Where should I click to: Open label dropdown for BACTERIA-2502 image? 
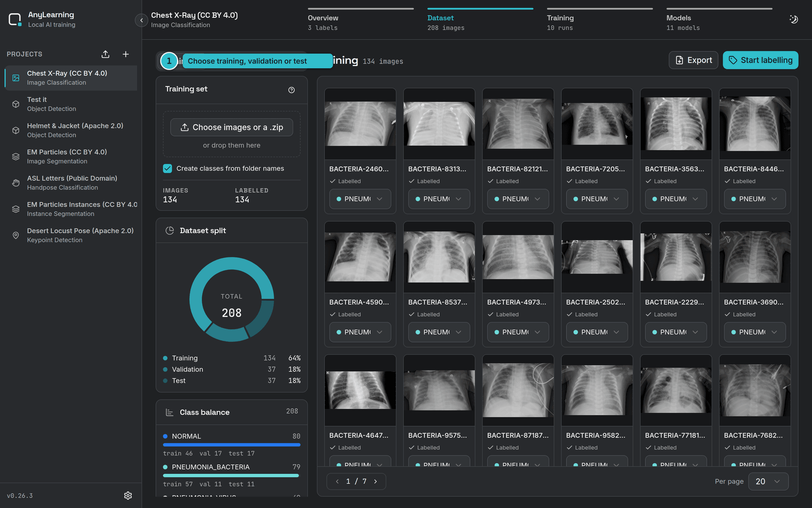tap(597, 332)
